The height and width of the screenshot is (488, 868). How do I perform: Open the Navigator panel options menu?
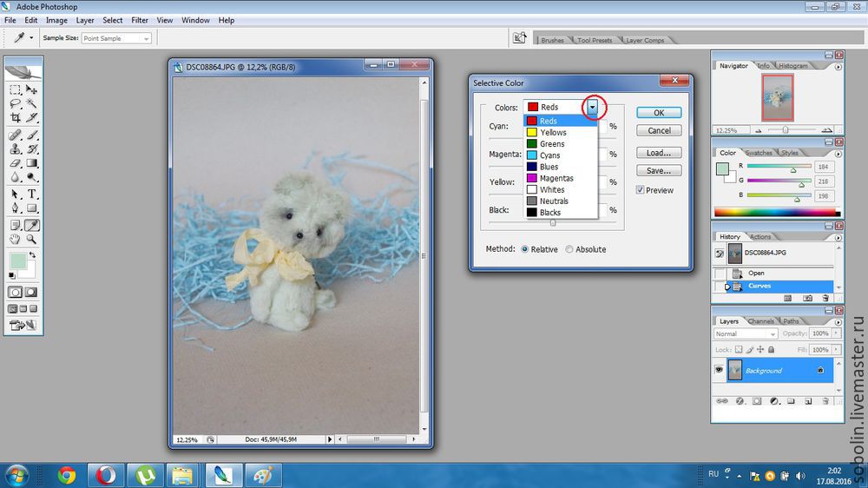pos(838,67)
